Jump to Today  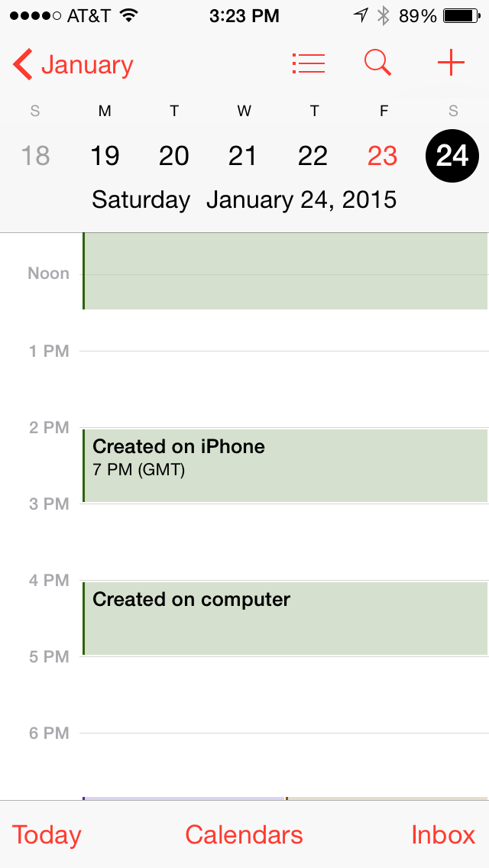click(47, 834)
